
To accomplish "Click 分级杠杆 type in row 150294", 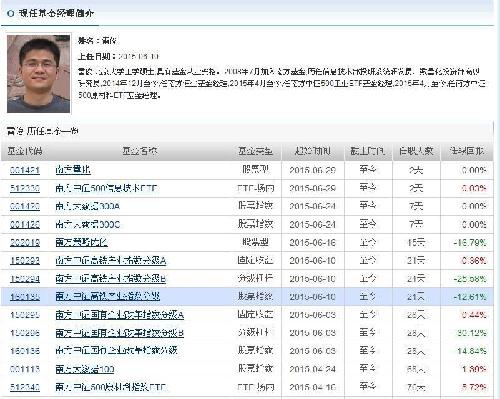I will coord(255,278).
